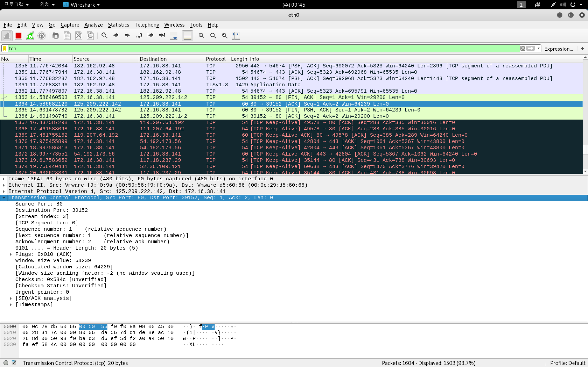Go to the last packet
Image resolution: width=588 pixels, height=367 pixels.
pyautogui.click(x=162, y=36)
